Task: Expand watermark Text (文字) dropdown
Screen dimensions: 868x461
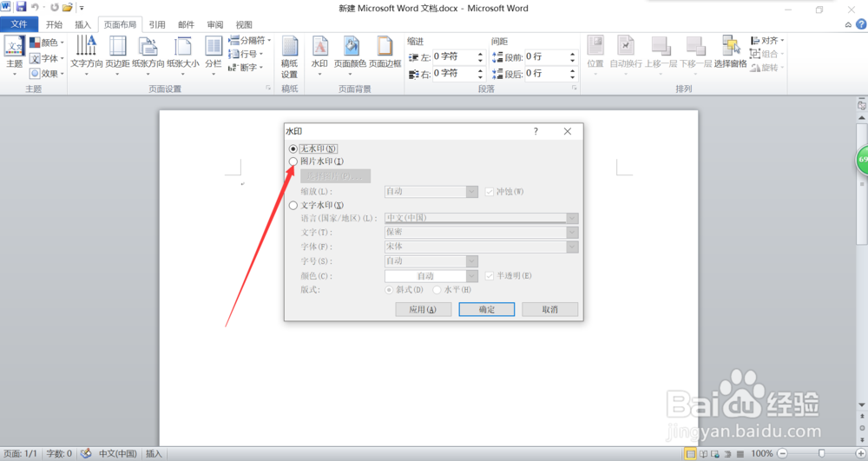Action: (x=572, y=233)
